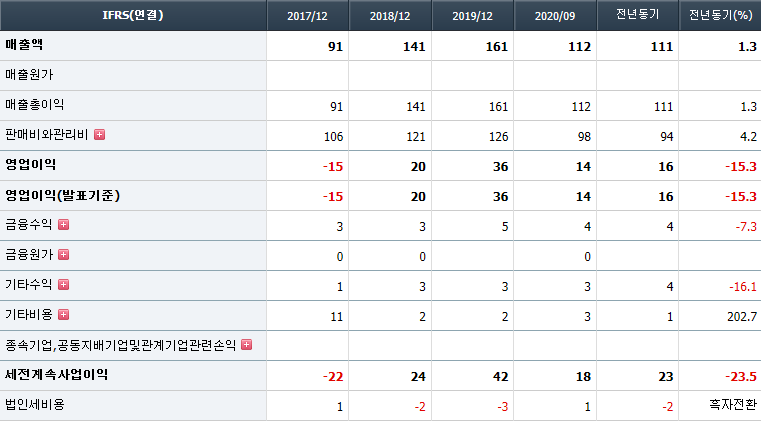
Task: Click the 기타수익 row label
Action: pyautogui.click(x=29, y=285)
